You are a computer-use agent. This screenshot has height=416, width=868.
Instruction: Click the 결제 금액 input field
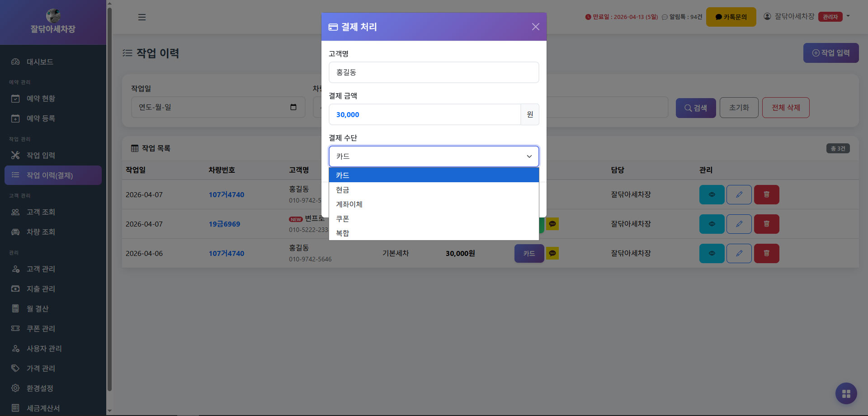[424, 114]
